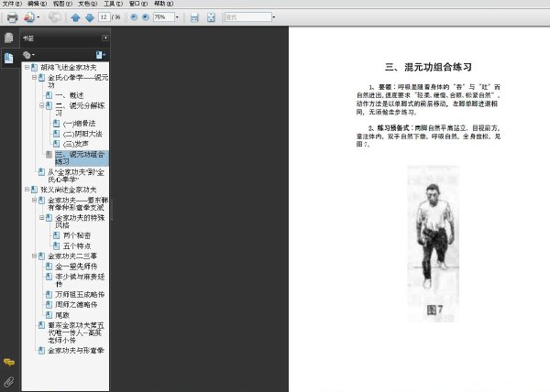Viewport: 550px width, 392px height.
Task: Select the 金一望先师传 bookmark
Action: click(76, 267)
